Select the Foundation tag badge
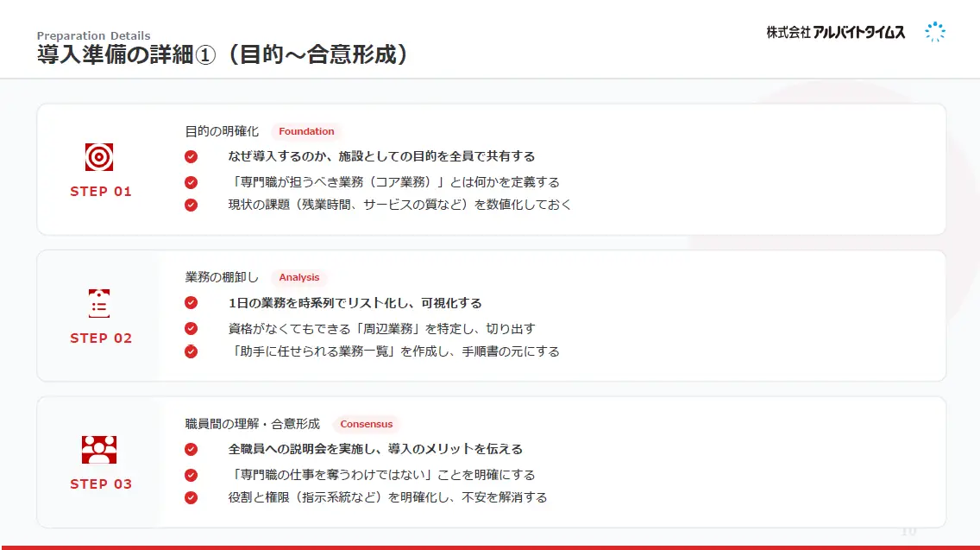The image size is (980, 550). click(x=306, y=132)
